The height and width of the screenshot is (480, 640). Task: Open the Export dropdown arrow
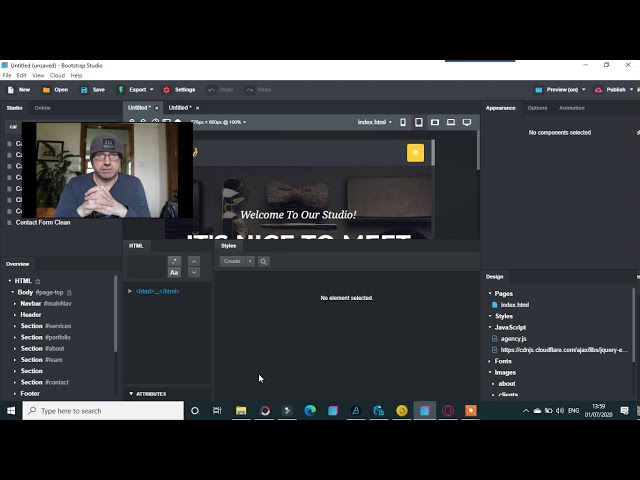152,90
